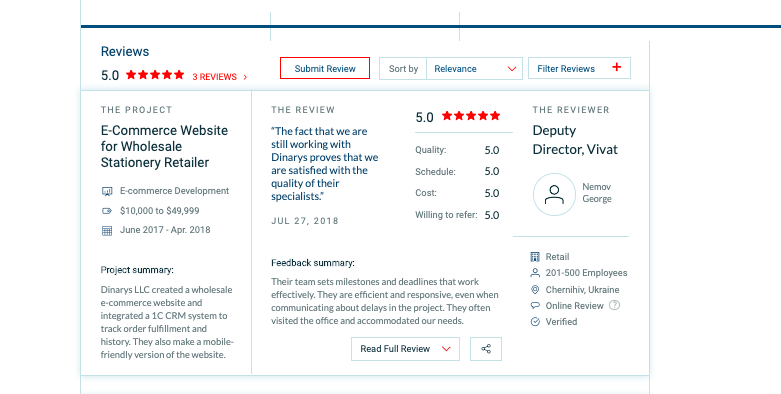Click the Quality score 5.0

[492, 150]
